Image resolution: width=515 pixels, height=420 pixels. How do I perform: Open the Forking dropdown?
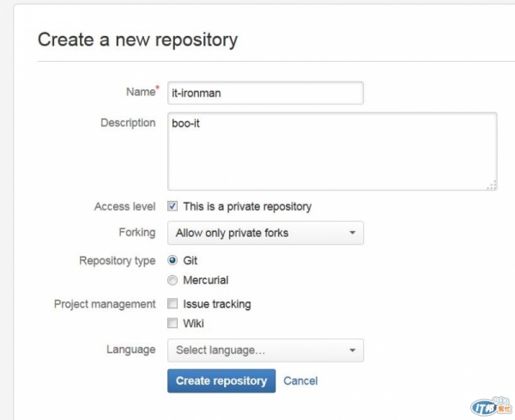265,233
